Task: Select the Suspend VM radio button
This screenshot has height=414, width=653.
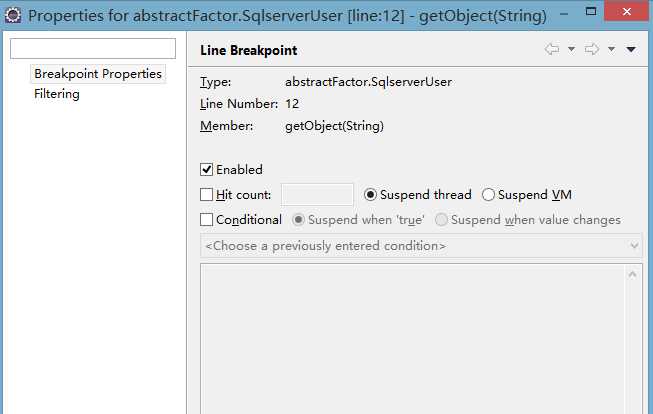Action: 488,195
